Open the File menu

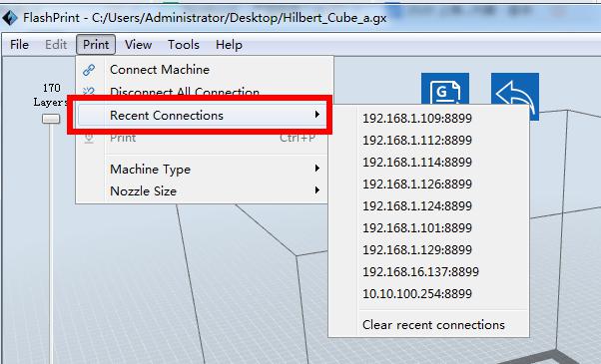pyautogui.click(x=19, y=45)
